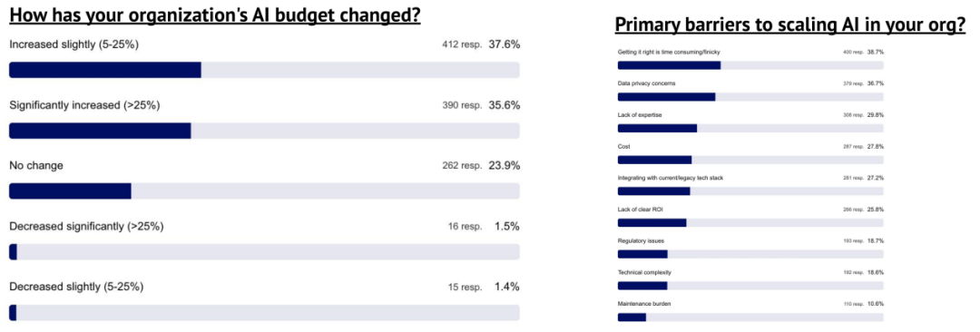
Task: Click the 'Primary barriers to scaling AI' heading
Action: 790,25
